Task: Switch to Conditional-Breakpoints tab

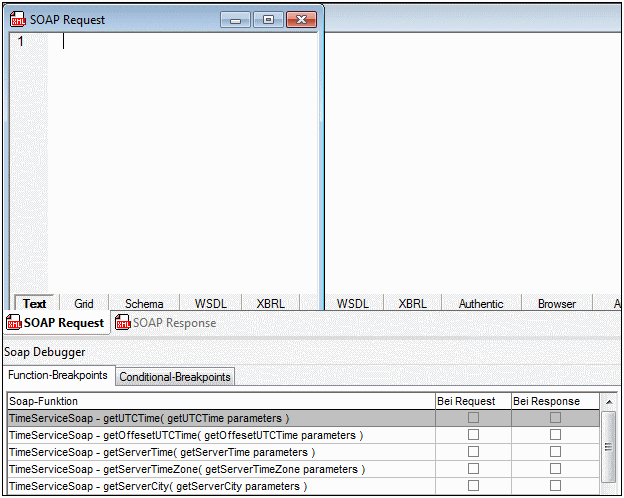Action: 175,377
